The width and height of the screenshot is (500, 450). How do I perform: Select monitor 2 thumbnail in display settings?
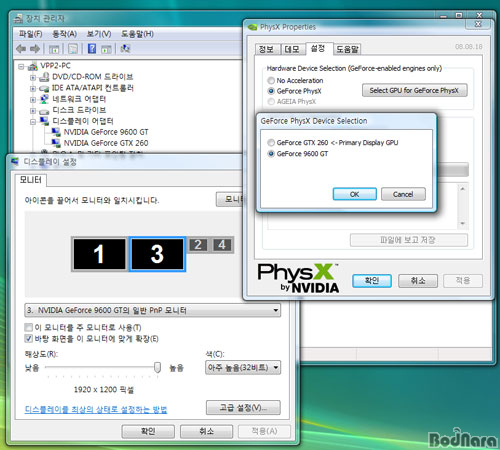click(x=198, y=245)
